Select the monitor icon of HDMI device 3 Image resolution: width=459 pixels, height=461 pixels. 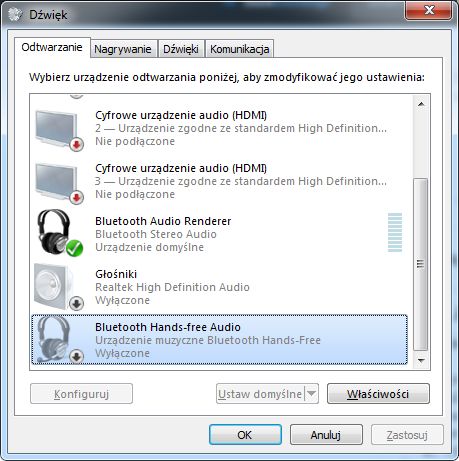pyautogui.click(x=57, y=181)
